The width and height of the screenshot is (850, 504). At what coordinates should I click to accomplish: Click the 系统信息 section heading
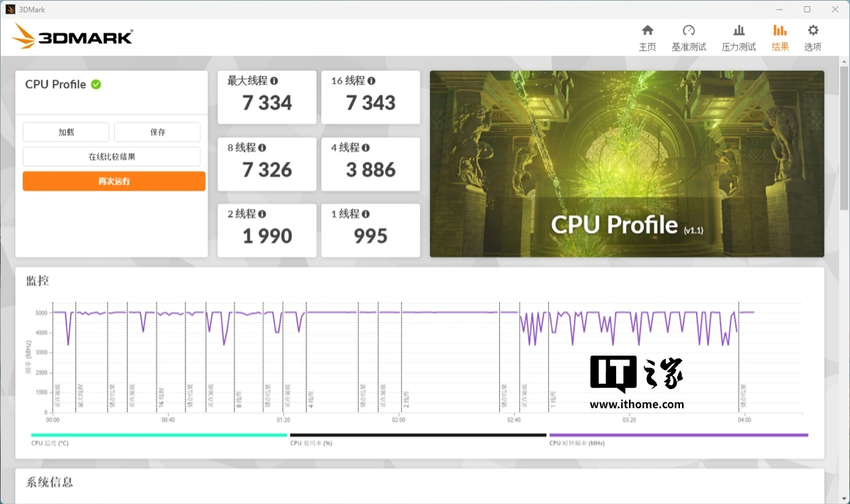tap(50, 482)
